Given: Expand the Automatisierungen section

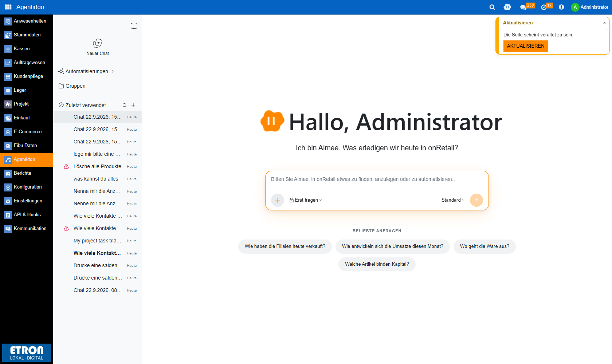Looking at the screenshot, I should click(86, 71).
